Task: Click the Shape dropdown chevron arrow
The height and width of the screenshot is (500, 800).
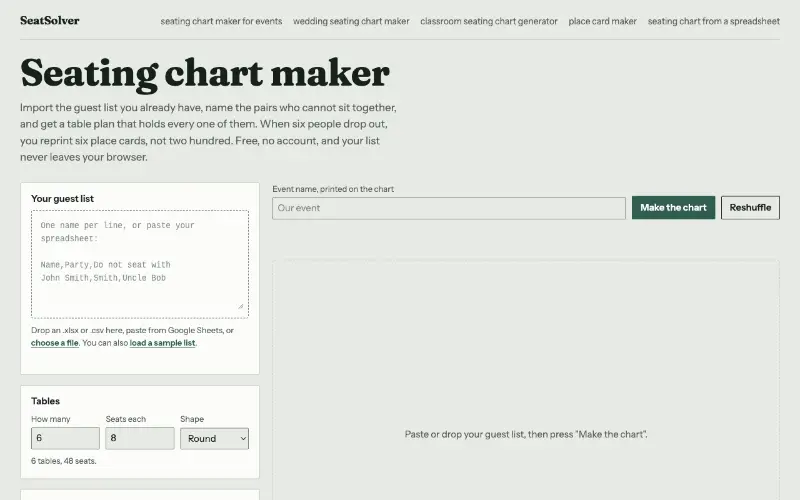Action: [x=243, y=439]
